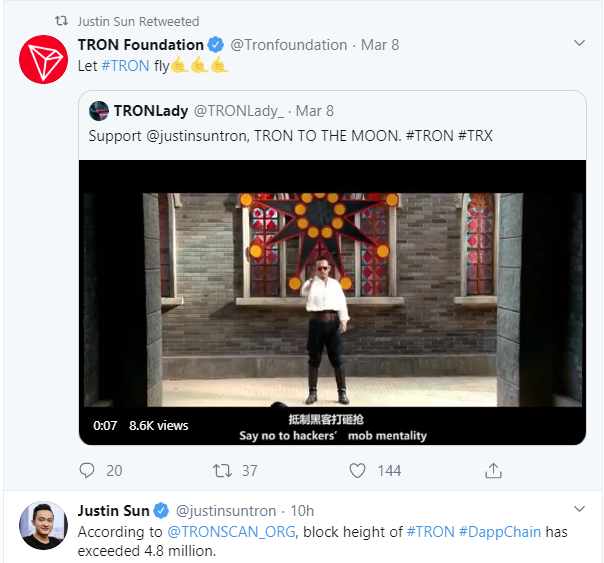Open the share tweet icon
Screen dimensions: 604x563
493,470
